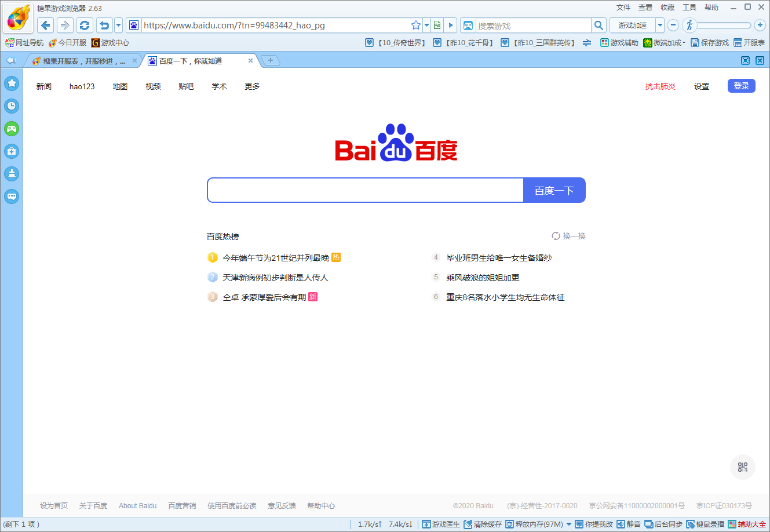770x532 pixels.
Task: Open the 工具 menu
Action: (689, 8)
